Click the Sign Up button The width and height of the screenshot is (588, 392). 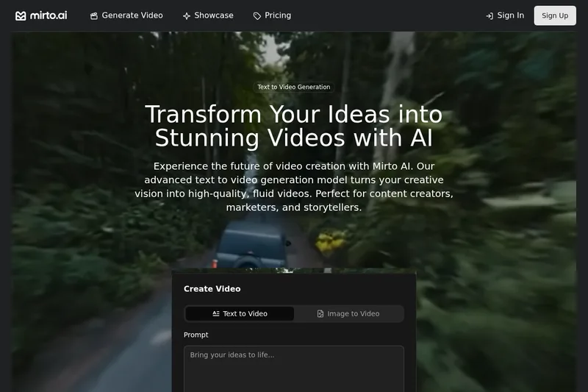coord(555,15)
